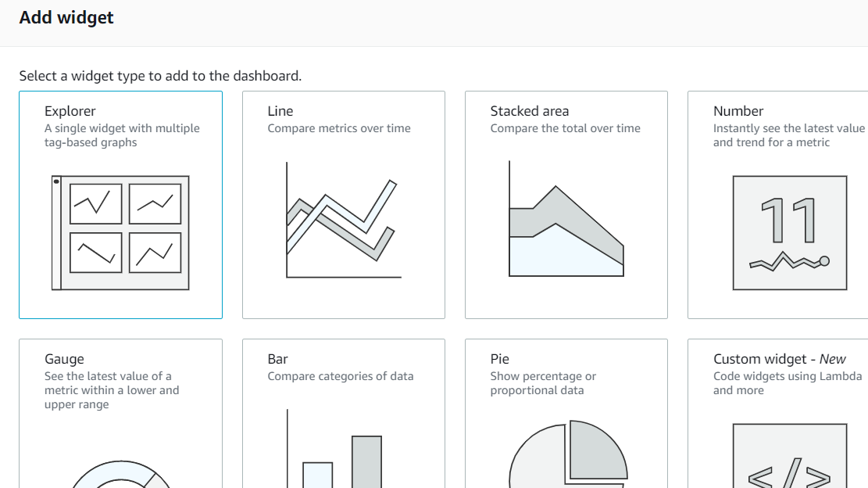Click the Number widget title
This screenshot has height=488, width=868.
tap(738, 111)
